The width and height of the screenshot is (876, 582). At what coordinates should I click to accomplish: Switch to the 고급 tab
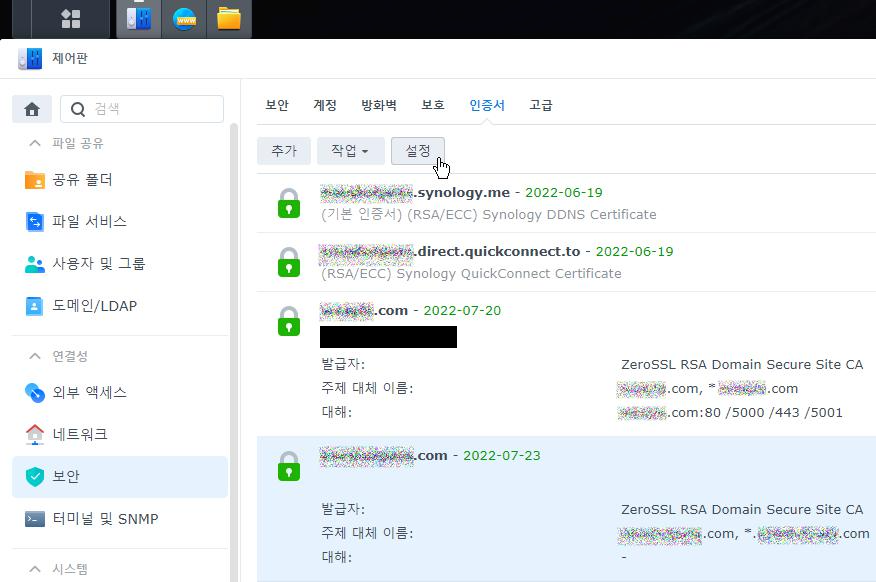tap(541, 105)
